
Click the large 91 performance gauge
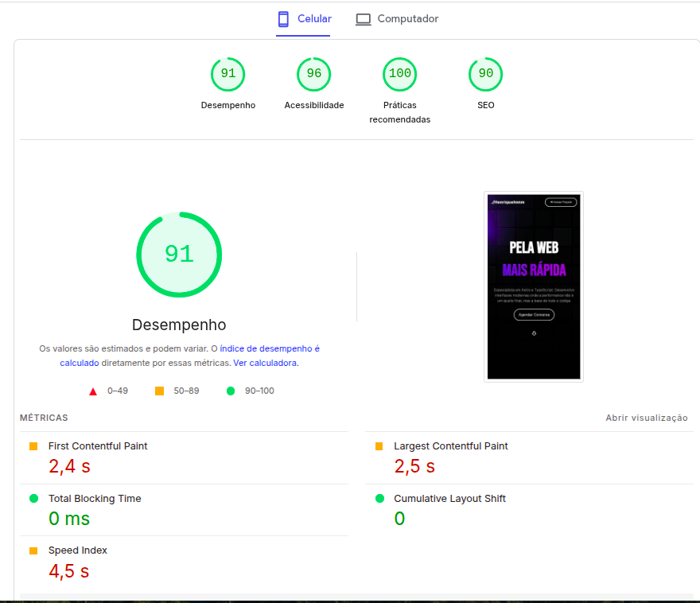179,255
